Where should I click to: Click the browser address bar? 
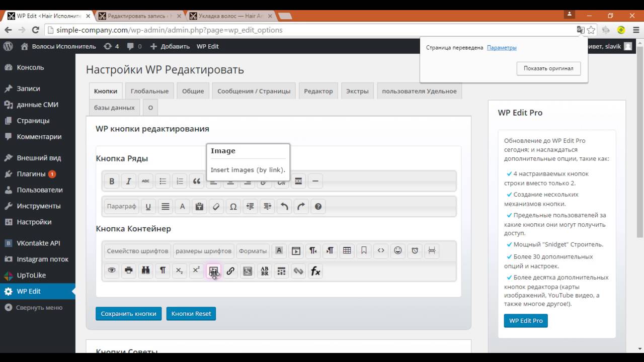[x=312, y=30]
